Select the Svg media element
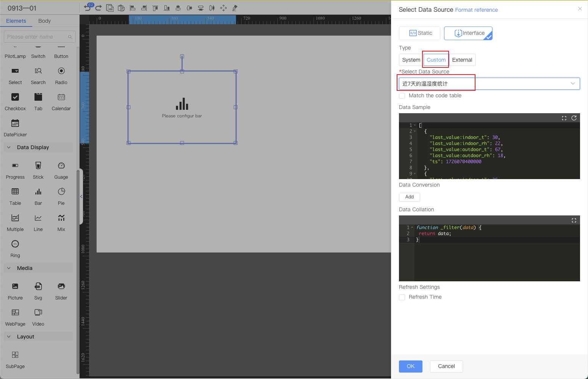The width and height of the screenshot is (588, 379). (x=38, y=287)
